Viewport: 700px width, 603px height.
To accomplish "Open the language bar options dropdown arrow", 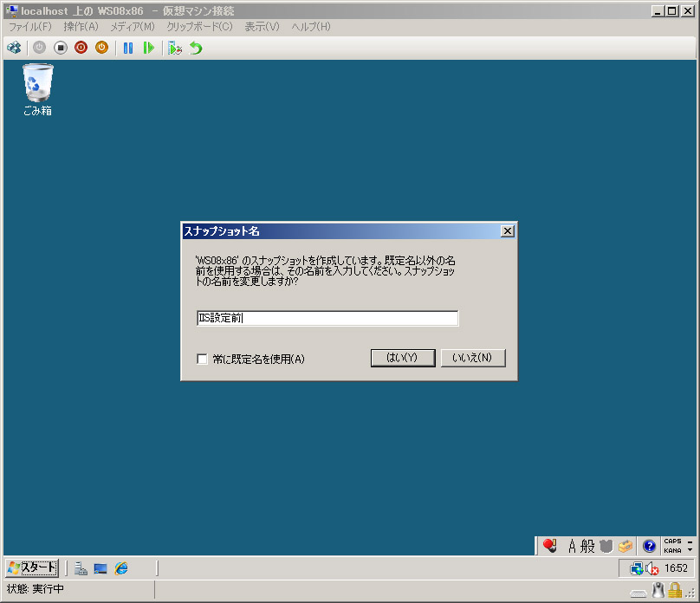I will [690, 550].
